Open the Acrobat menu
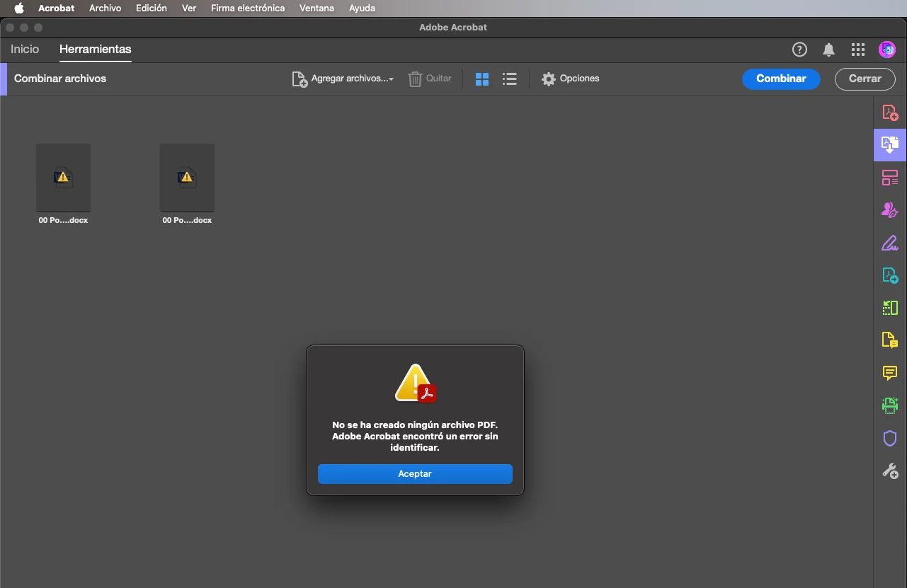907x588 pixels. click(x=57, y=8)
